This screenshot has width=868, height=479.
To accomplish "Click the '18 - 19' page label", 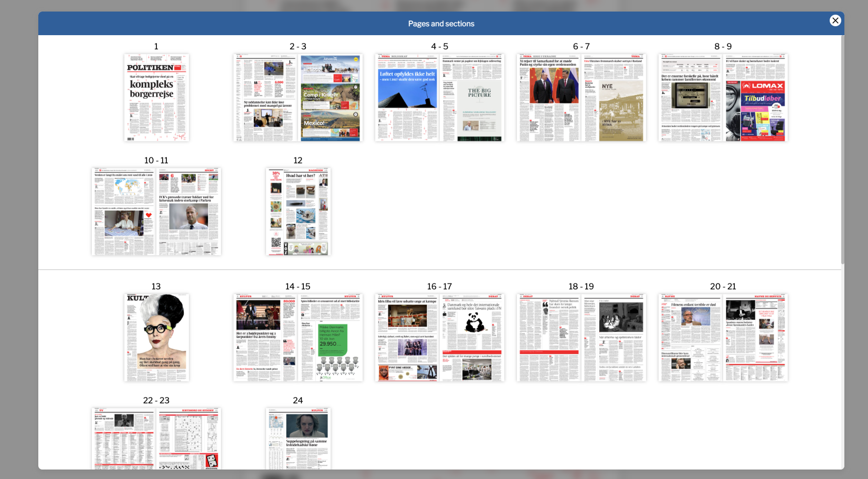I will click(x=581, y=287).
